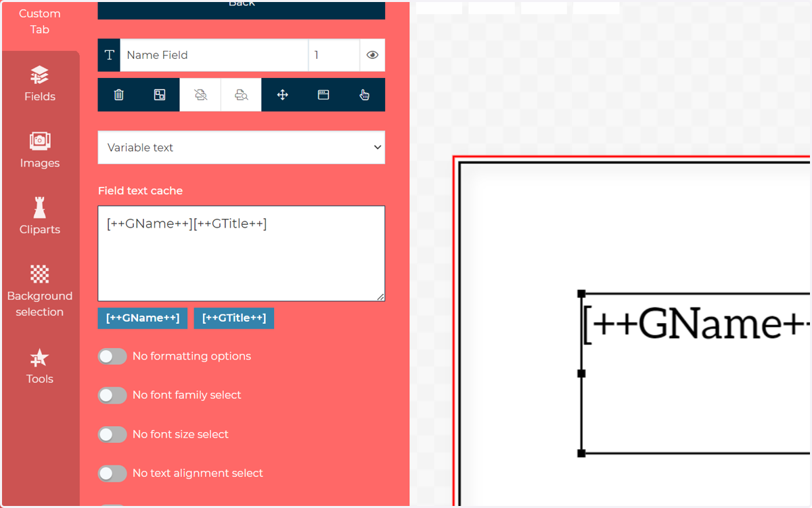Viewport: 812px width, 508px height.
Task: Insert the [++GTitle++] variable button
Action: click(x=234, y=318)
